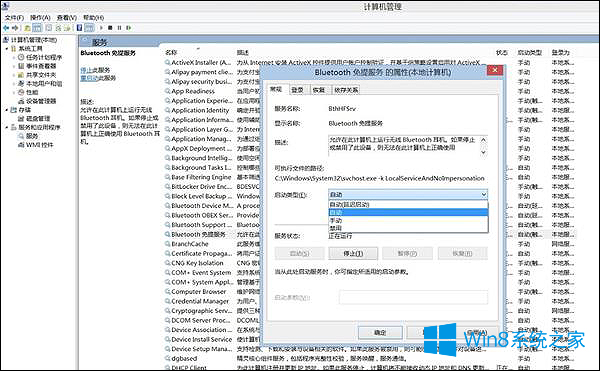Open 设备管理器 in the tree
The height and width of the screenshot is (371, 600).
point(41,101)
